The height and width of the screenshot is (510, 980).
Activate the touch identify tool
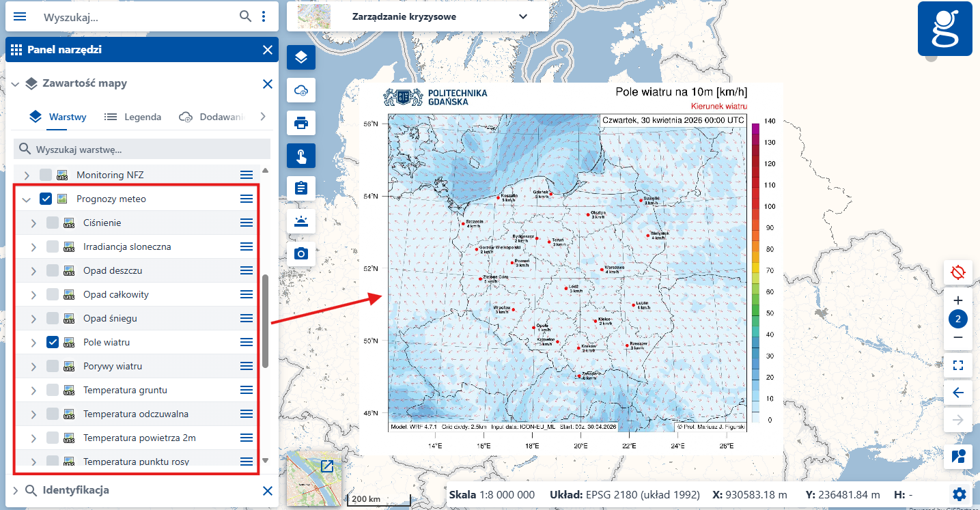pos(300,156)
